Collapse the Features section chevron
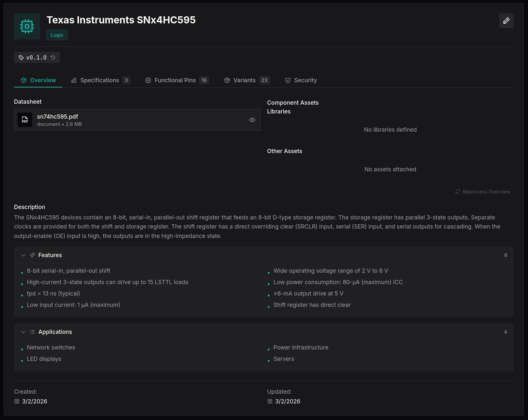 click(23, 255)
